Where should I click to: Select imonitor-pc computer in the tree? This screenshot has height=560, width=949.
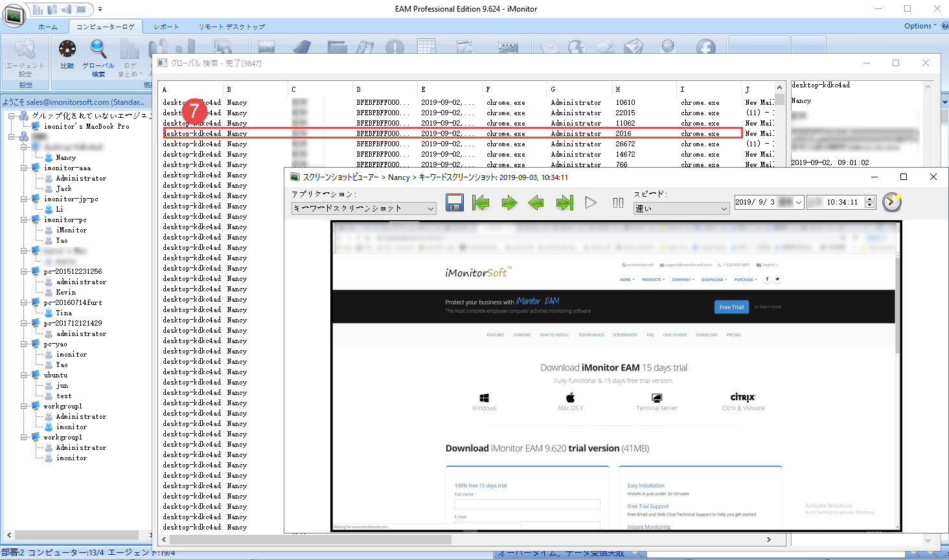coord(65,219)
